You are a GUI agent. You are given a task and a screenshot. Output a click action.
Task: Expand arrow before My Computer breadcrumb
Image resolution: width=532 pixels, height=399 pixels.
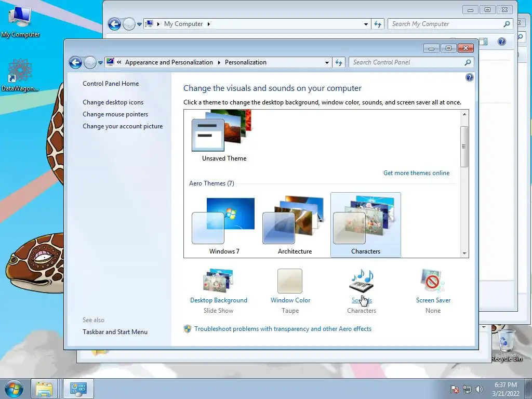[x=158, y=24]
